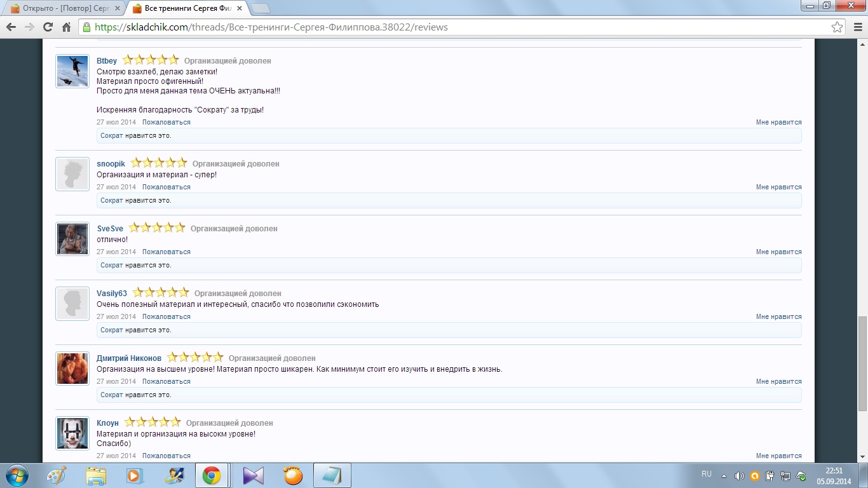Report SveSve's review via 'Пожаловаться'

click(166, 252)
